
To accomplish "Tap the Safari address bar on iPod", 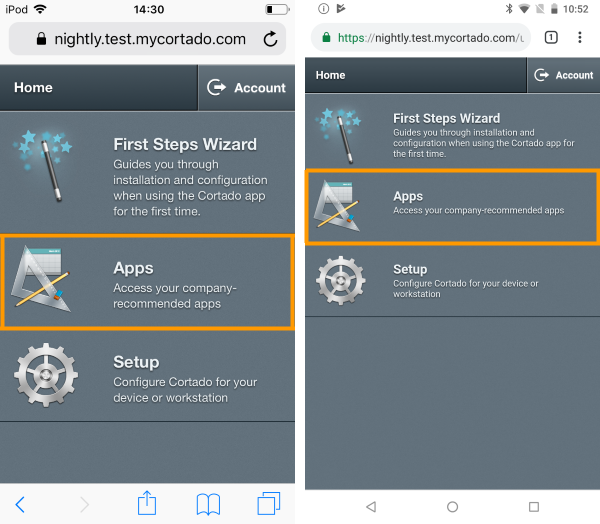I will [x=147, y=39].
